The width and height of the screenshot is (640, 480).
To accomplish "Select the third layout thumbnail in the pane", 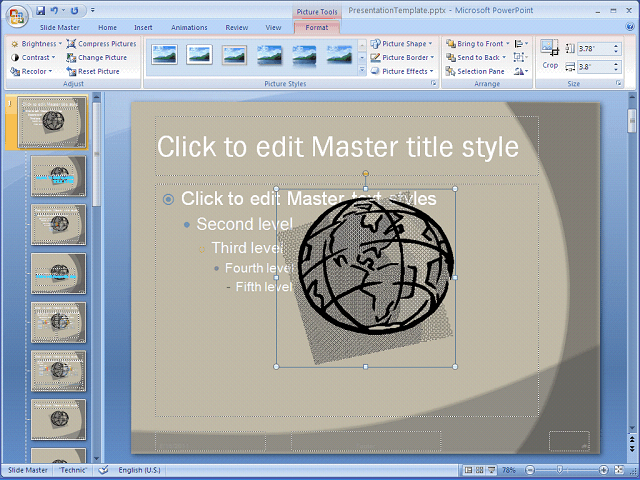I will pos(58,224).
